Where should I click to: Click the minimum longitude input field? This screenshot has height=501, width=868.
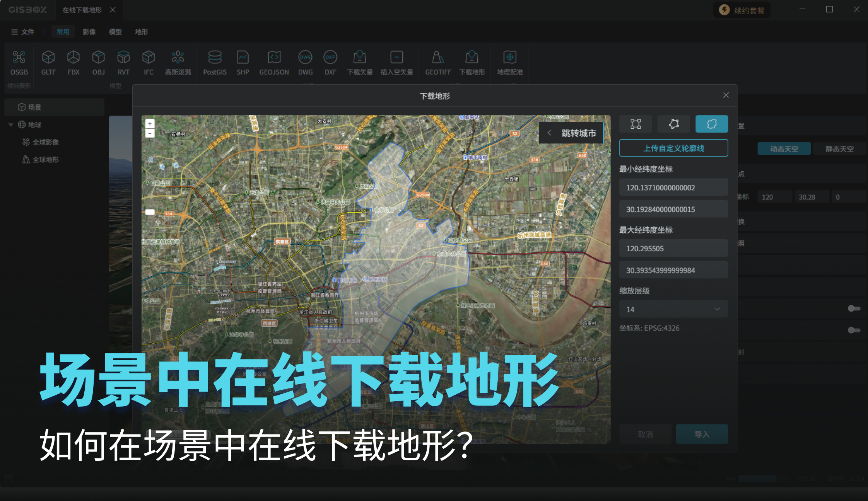pyautogui.click(x=673, y=188)
